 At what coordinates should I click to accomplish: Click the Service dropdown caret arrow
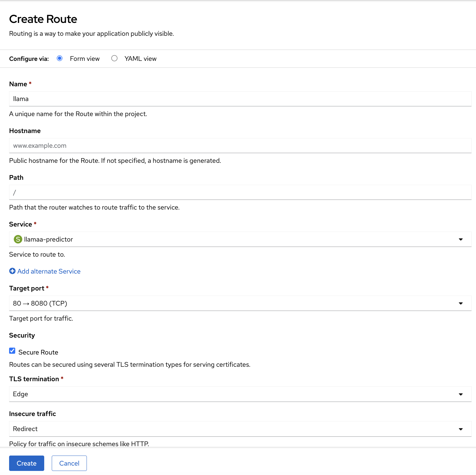[461, 239]
